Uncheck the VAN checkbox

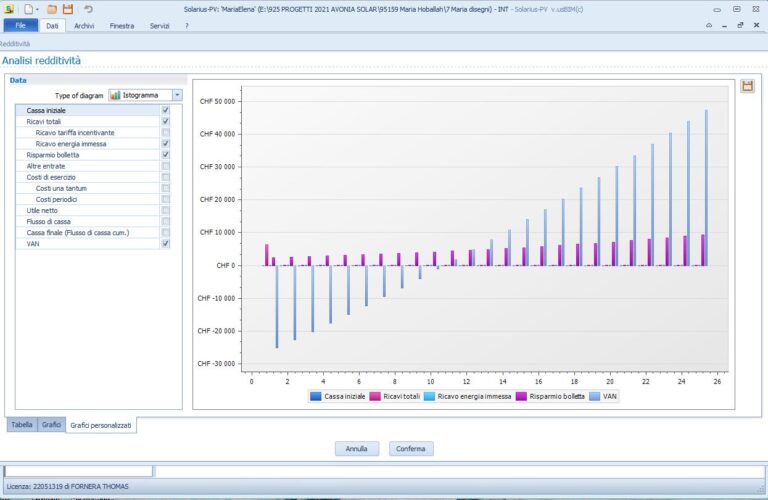(166, 243)
